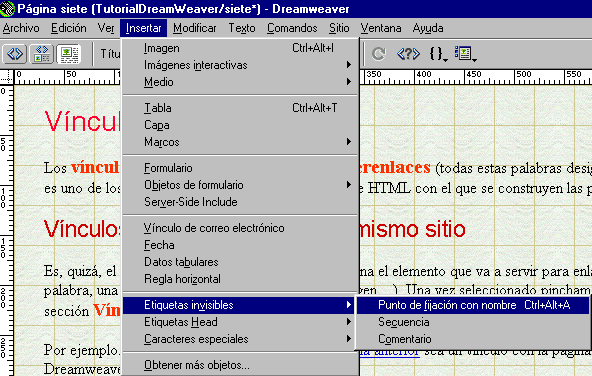
Task: Open the Comandos menu
Action: (292, 28)
